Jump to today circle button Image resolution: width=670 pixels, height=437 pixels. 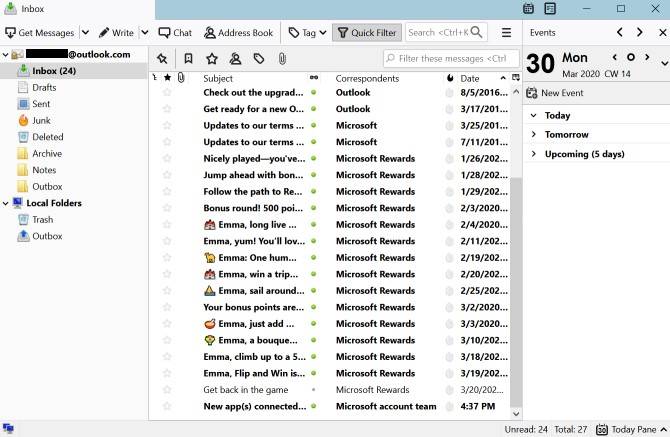(631, 57)
